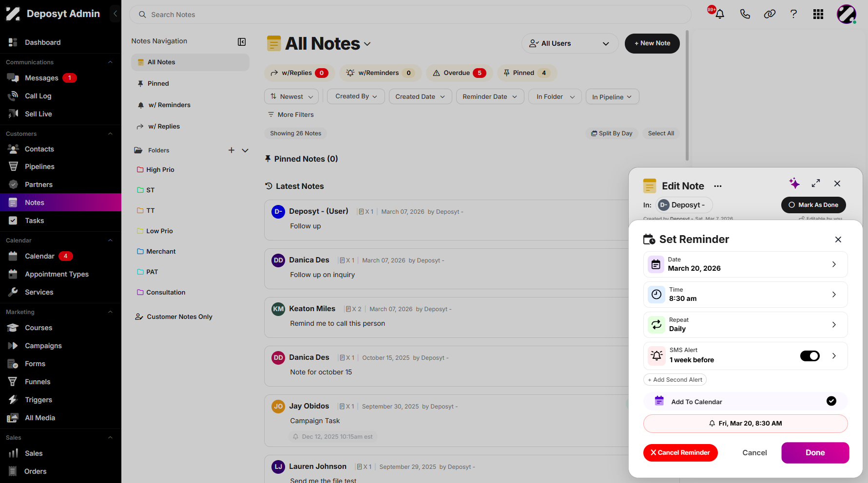
Task: Click the Done button
Action: coord(815,453)
